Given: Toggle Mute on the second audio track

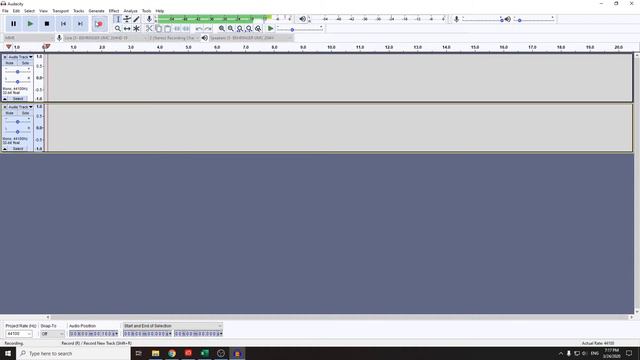Looking at the screenshot, I should (x=10, y=113).
